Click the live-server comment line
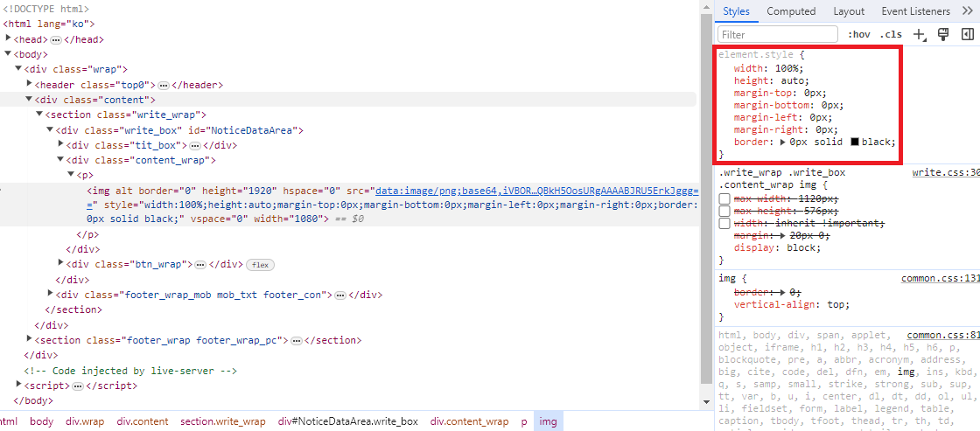Image resolution: width=980 pixels, height=431 pixels. pos(130,371)
